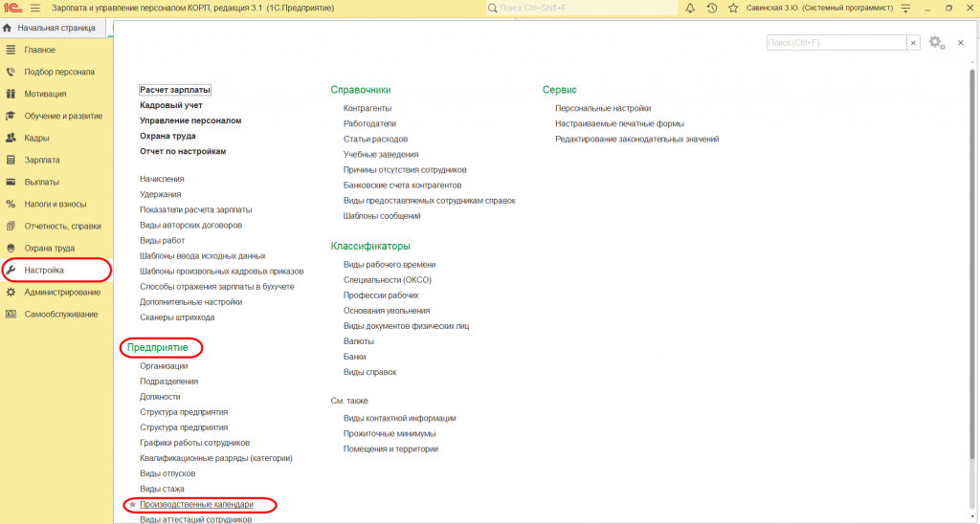Open the 1C hamburger main menu
This screenshot has width=980, height=524.
(x=34, y=8)
